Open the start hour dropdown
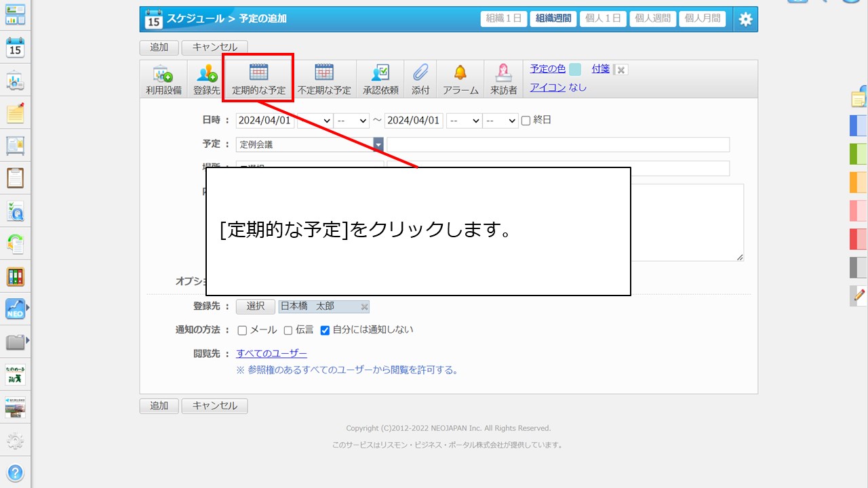This screenshot has height=488, width=868. click(315, 121)
